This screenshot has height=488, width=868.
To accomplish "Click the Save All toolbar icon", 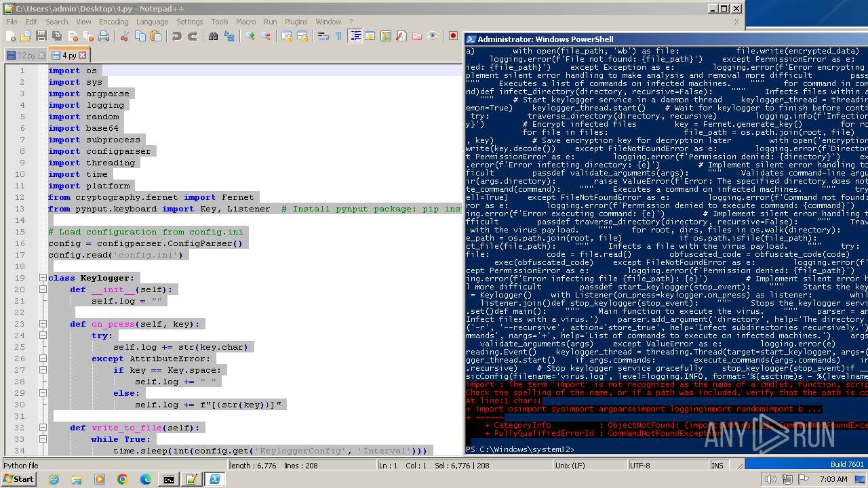I will 56,36.
